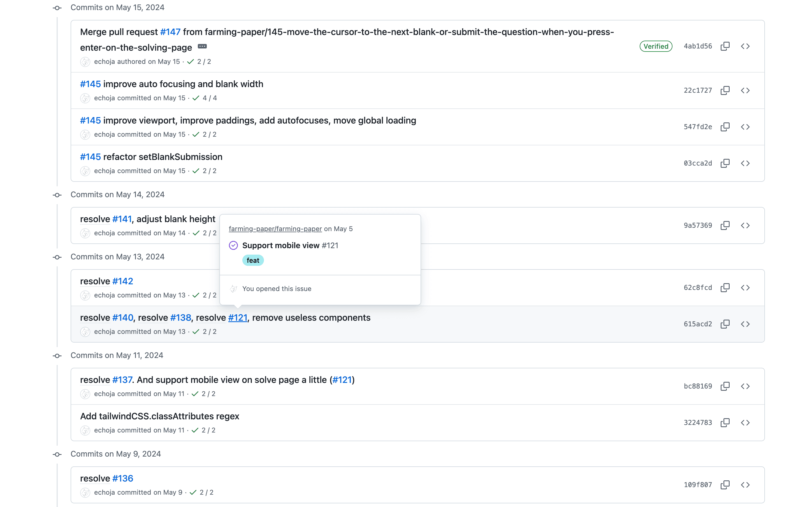Viewport: 812px width, 507px height.
Task: Open the 2/2 checks on resolve #141 commit
Action: 204,233
